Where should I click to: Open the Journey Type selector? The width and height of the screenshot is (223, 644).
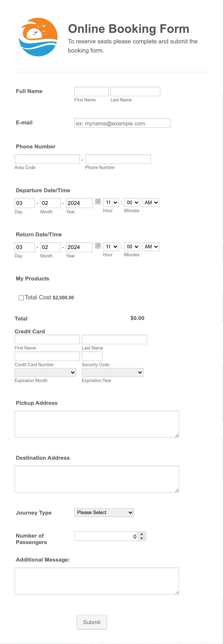point(104,512)
